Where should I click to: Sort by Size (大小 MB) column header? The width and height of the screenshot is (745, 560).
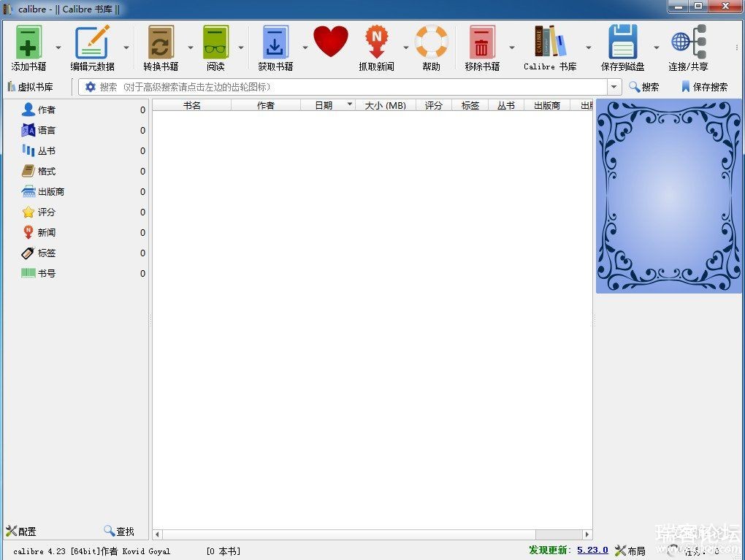pos(386,105)
